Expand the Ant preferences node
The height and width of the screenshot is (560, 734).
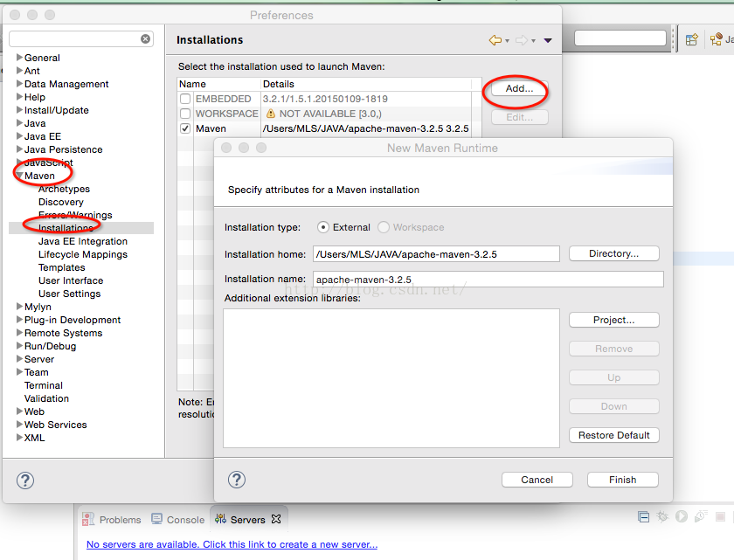[x=19, y=70]
